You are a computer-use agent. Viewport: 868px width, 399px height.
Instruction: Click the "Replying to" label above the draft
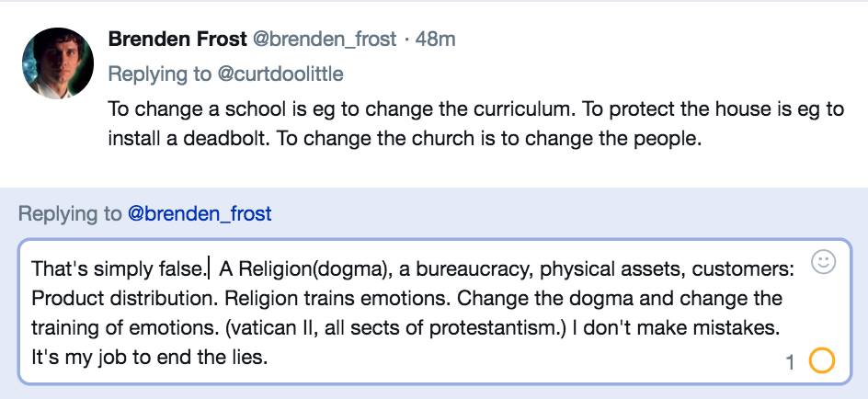tap(70, 214)
